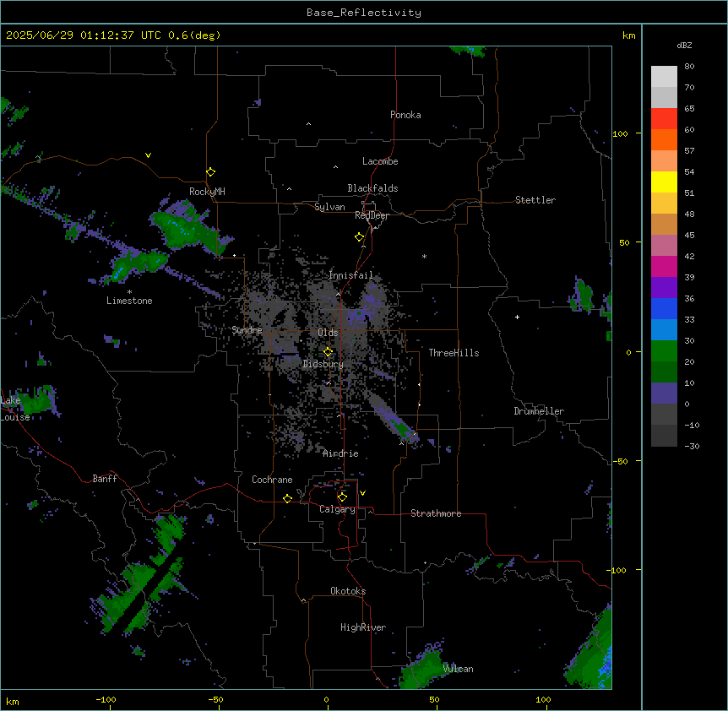Select the Vulcan label
Image resolution: width=728 pixels, height=711 pixels.
point(459,669)
